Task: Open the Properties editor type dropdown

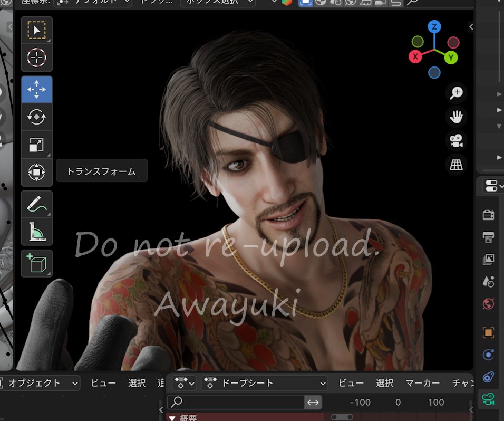Action: click(493, 186)
